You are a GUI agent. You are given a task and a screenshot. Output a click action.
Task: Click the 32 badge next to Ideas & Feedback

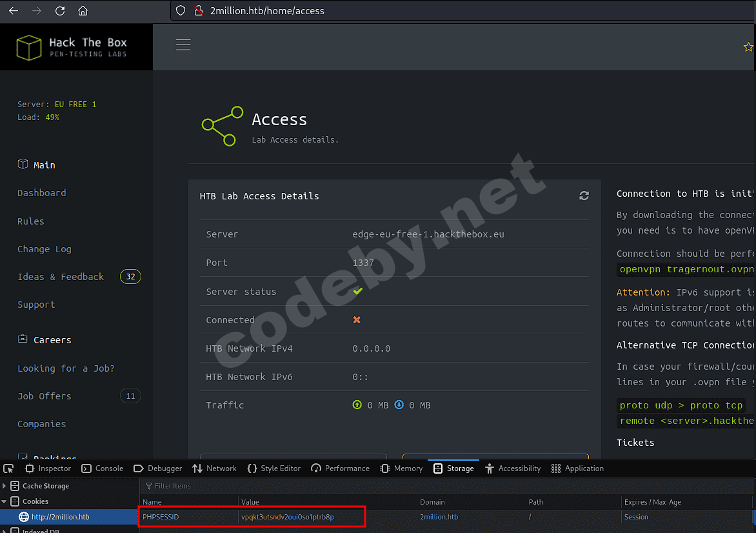tap(131, 276)
